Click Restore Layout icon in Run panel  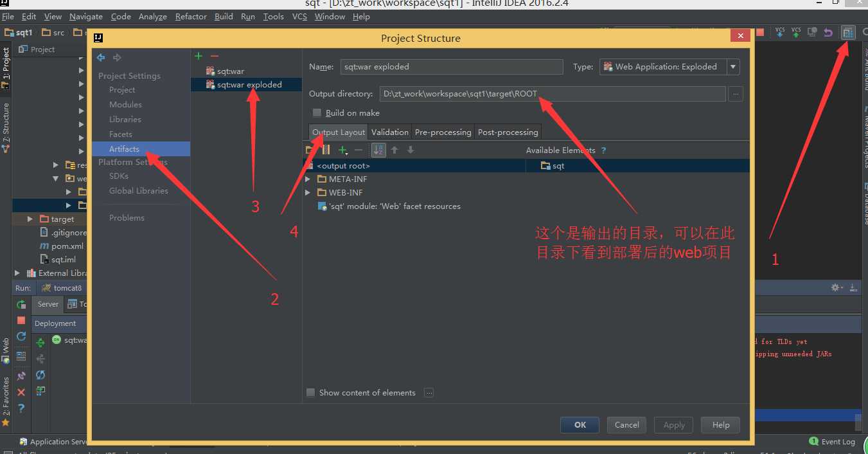click(x=21, y=356)
